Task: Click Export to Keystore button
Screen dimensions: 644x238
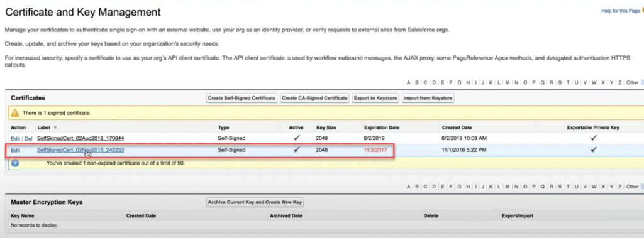Action: 375,99
